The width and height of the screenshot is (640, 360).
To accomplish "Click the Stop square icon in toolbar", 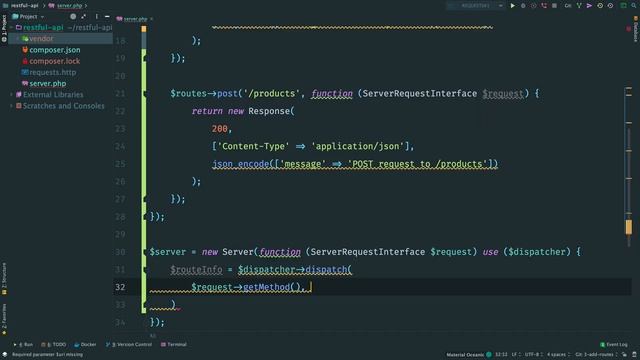I will (x=554, y=6).
